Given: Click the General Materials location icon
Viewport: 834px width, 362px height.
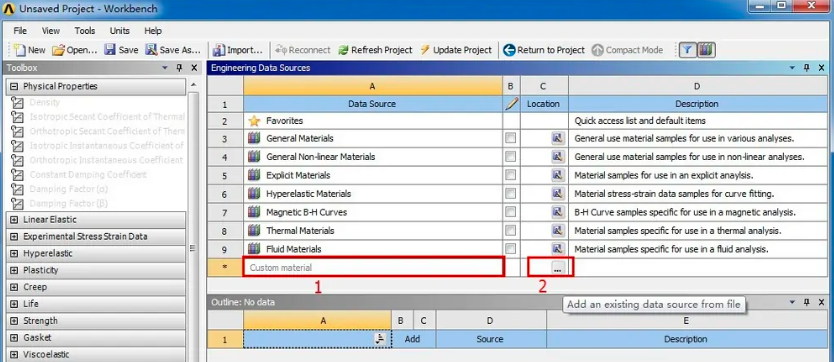Looking at the screenshot, I should 557,138.
